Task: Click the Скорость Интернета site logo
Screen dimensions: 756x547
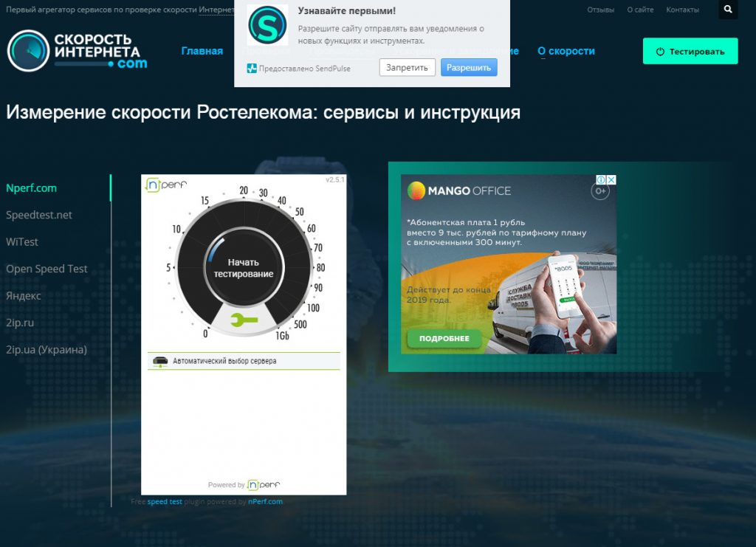Action: tap(77, 51)
